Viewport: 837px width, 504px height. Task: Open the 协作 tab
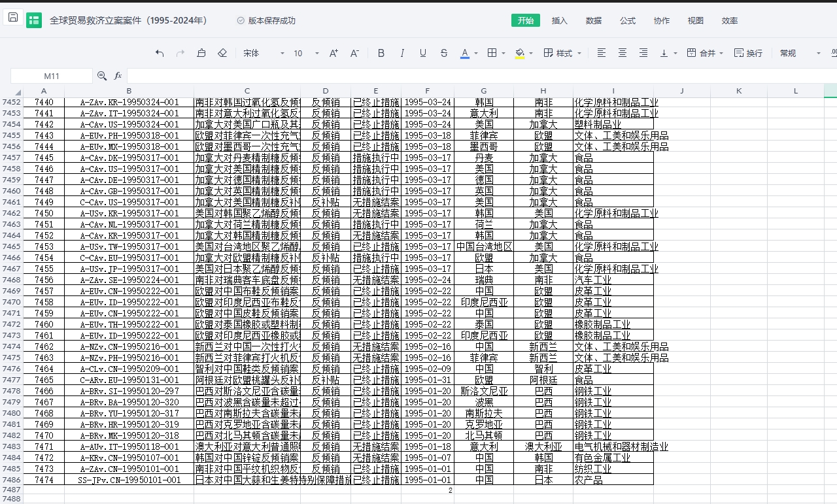click(662, 20)
